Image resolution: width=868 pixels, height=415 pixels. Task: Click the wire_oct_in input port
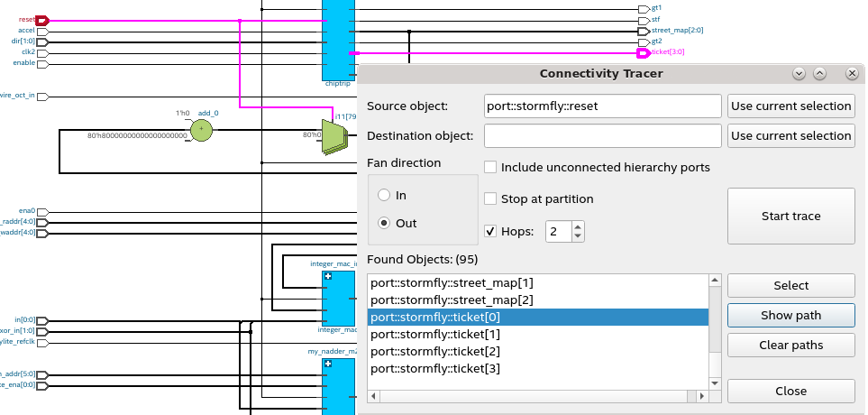[42, 97]
